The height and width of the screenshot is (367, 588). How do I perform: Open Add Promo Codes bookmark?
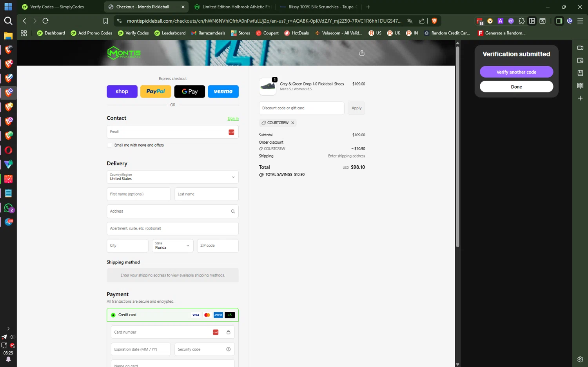91,33
